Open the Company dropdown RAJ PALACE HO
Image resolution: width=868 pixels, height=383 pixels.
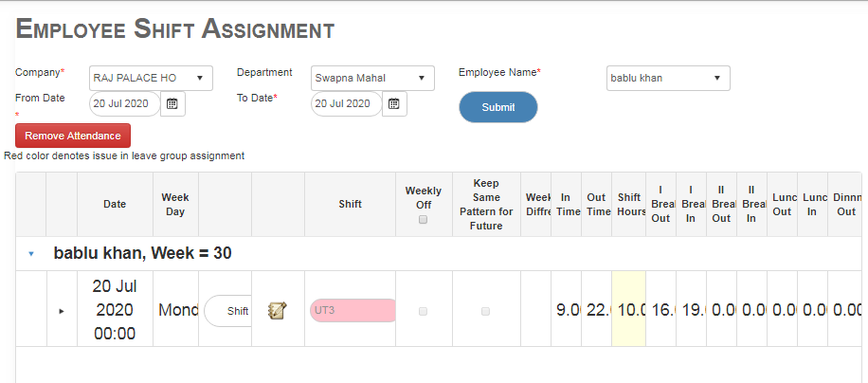[x=151, y=78]
